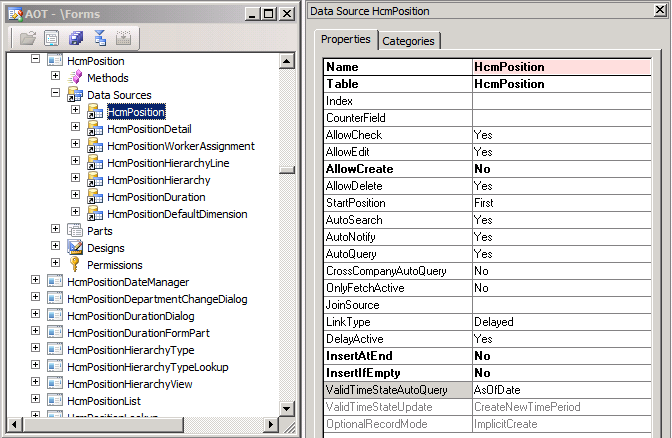Click the HcmPositionHierarchyLine data source icon
The width and height of the screenshot is (672, 438).
(95, 163)
